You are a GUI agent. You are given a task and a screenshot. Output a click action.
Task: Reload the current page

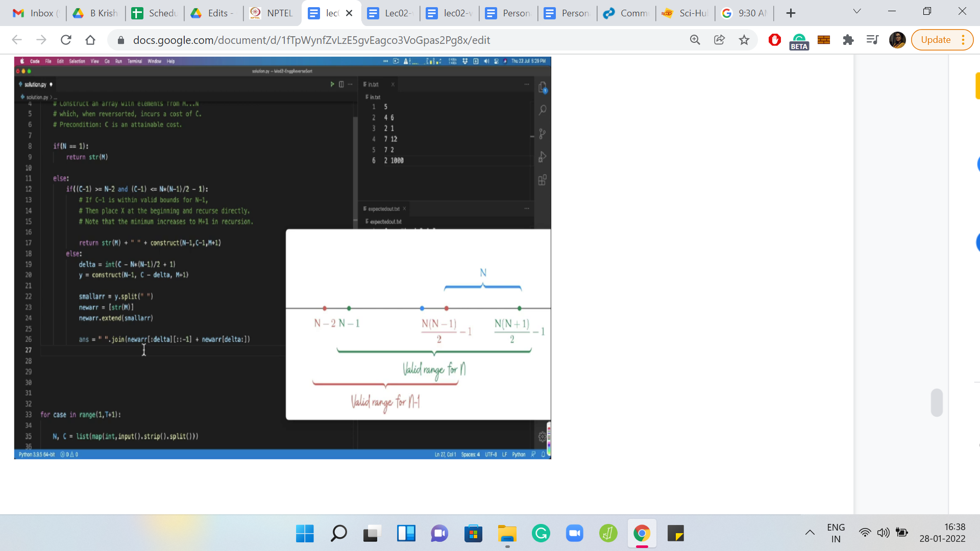[66, 40]
